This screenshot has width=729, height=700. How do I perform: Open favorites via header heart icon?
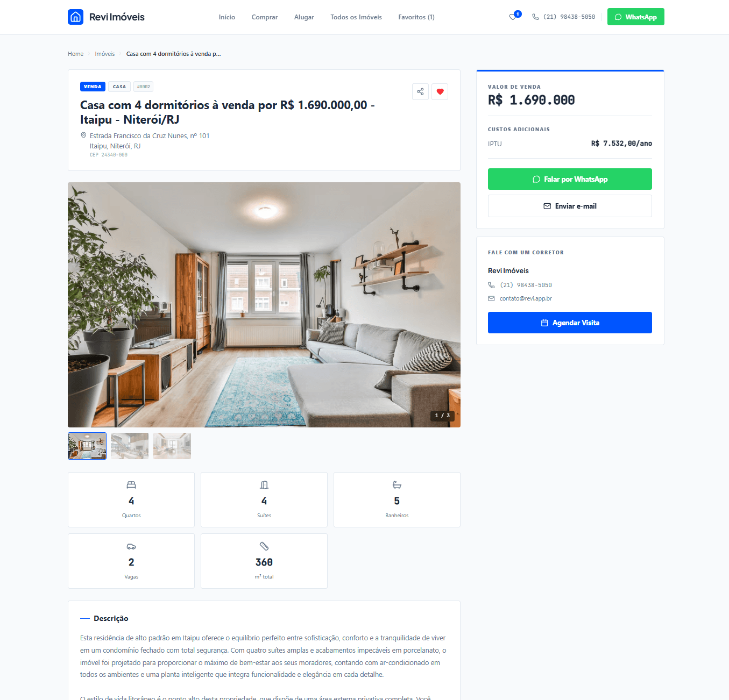click(x=513, y=17)
